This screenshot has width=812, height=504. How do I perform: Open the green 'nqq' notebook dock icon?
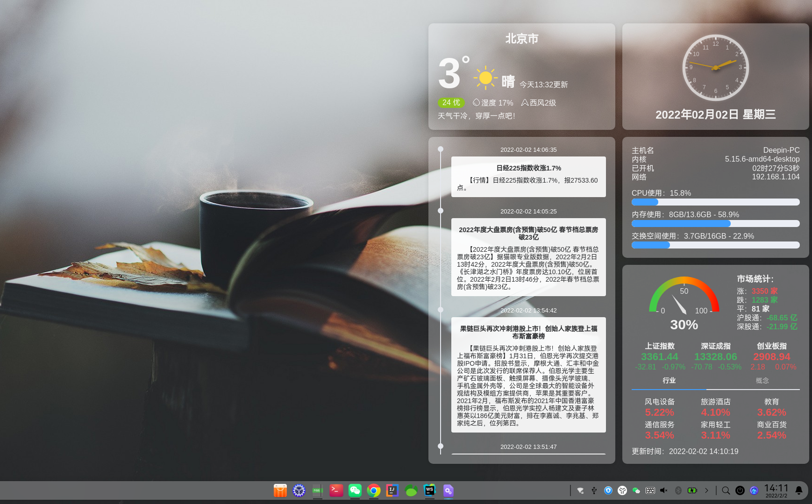pos(318,490)
